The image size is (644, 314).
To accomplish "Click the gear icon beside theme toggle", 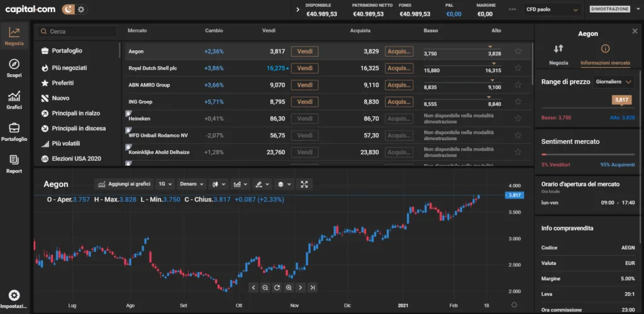I will [x=81, y=9].
